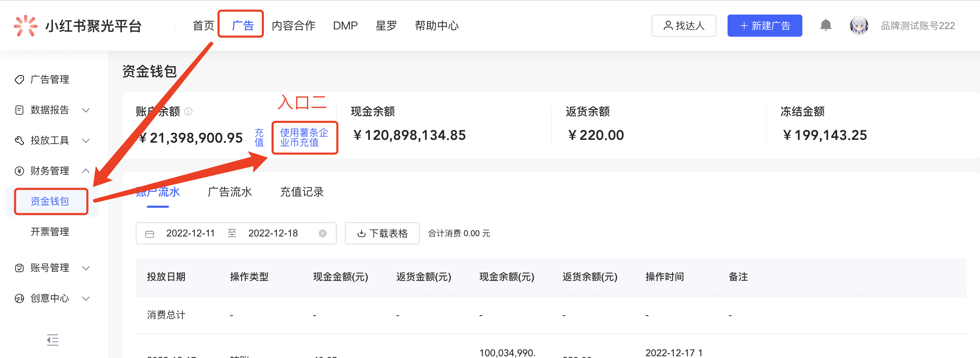Switch to the 充值记录 tab
980x358 pixels.
coord(302,192)
